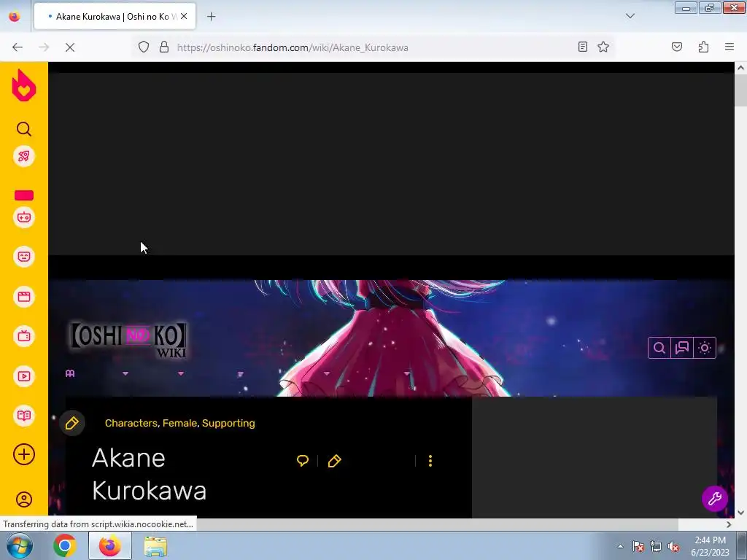Click the purple wrench tools button
Image resolution: width=747 pixels, height=560 pixels.
(715, 499)
